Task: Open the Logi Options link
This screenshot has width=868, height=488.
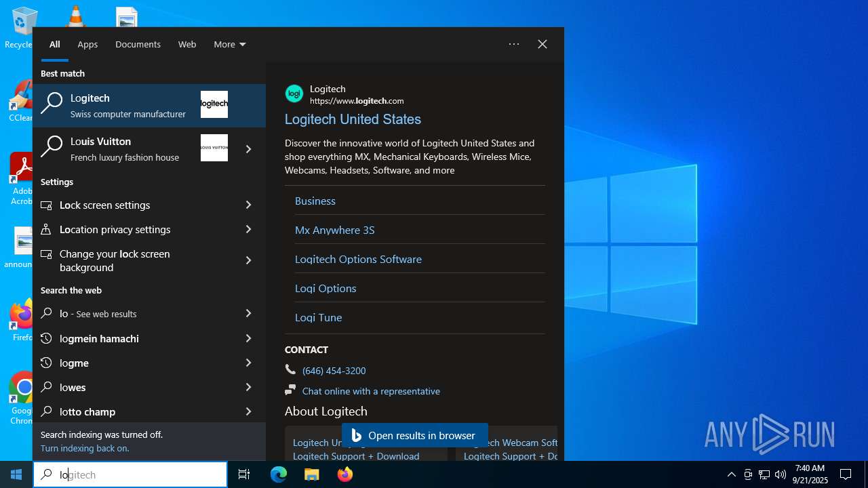Action: [325, 288]
